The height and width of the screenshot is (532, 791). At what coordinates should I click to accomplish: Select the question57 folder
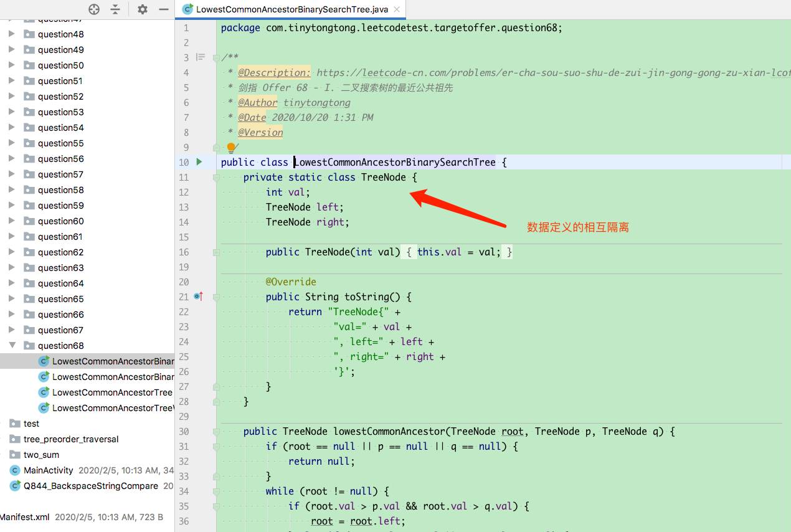point(60,174)
